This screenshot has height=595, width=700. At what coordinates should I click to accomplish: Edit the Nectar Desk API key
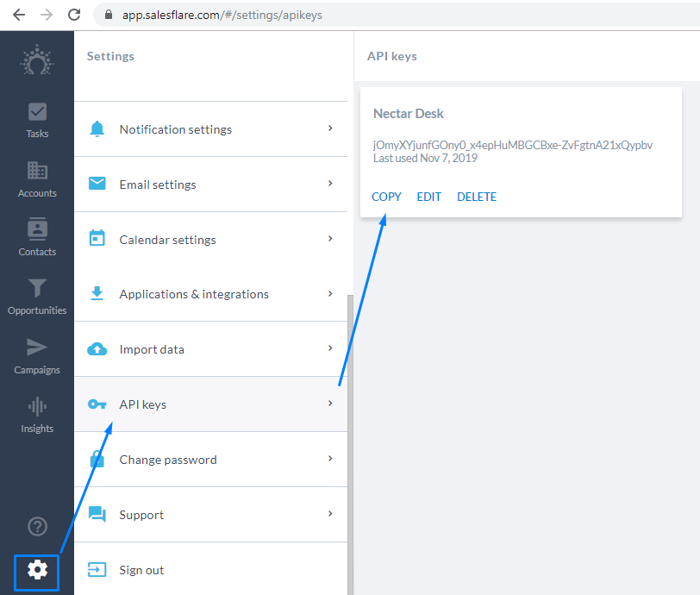(429, 197)
